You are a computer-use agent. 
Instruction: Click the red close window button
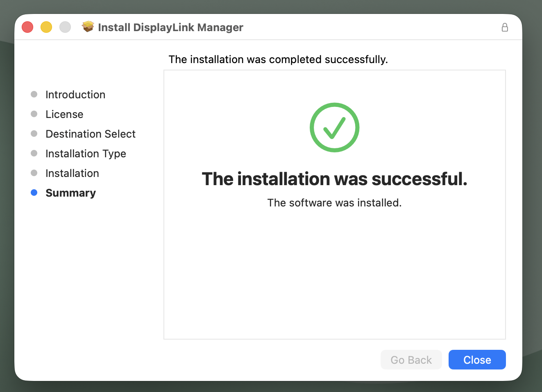coord(27,27)
